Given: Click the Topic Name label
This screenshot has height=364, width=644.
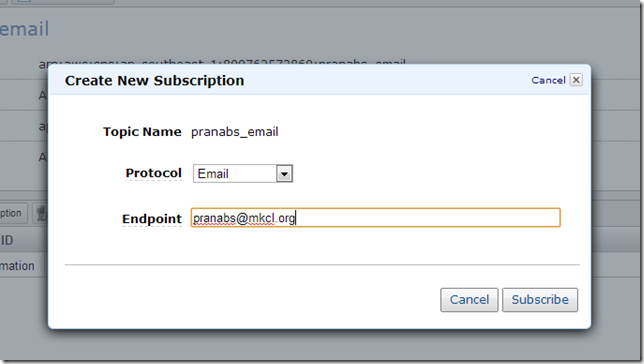Looking at the screenshot, I should coord(142,132).
